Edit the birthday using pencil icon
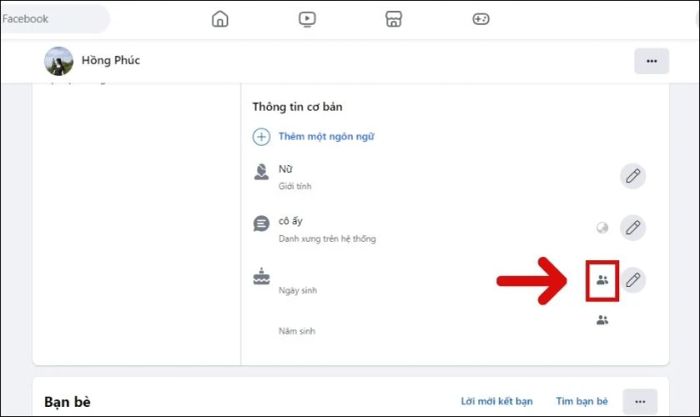 tap(632, 280)
